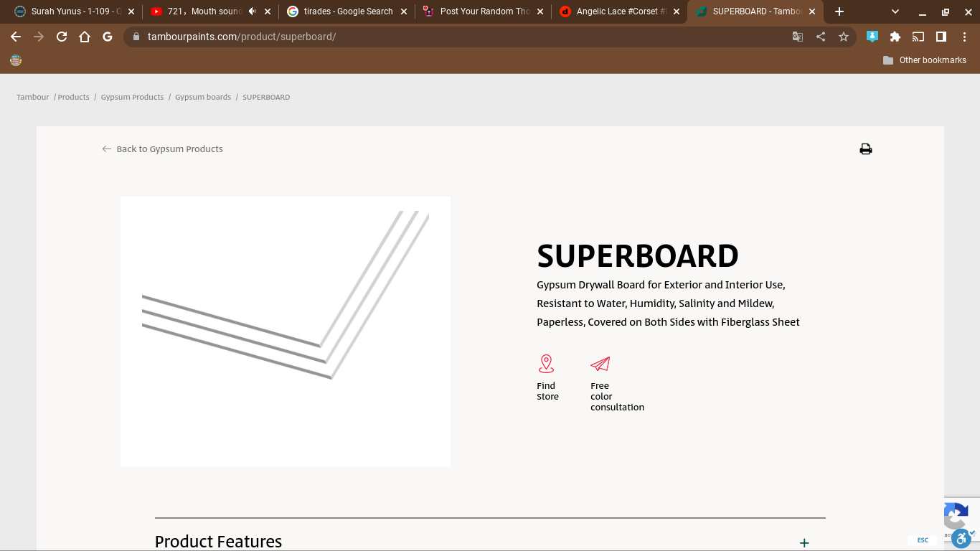The width and height of the screenshot is (980, 551).
Task: Click the cast media icon
Action: (x=918, y=37)
